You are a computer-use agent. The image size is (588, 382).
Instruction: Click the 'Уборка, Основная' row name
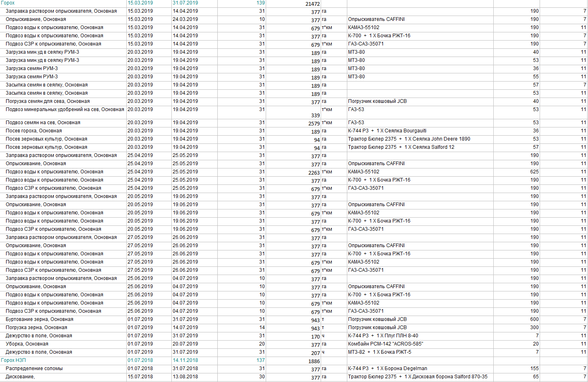click(27, 344)
